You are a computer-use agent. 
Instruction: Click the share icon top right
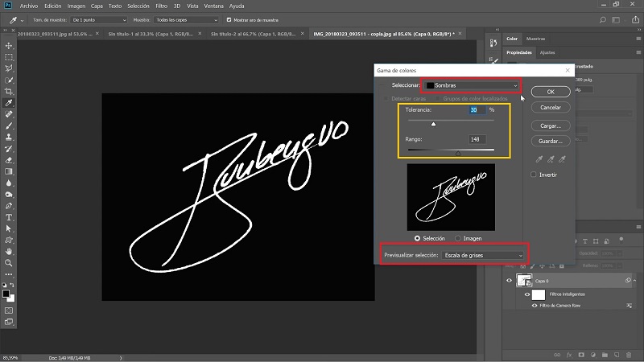[x=635, y=19]
